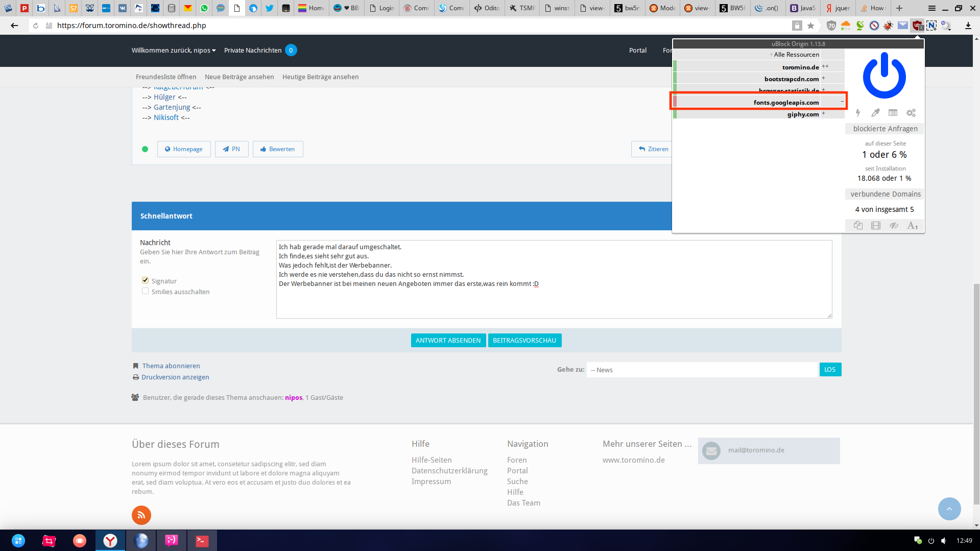Toggle uBlock block media elements filmstrip icon
980x551 pixels.
(876, 225)
